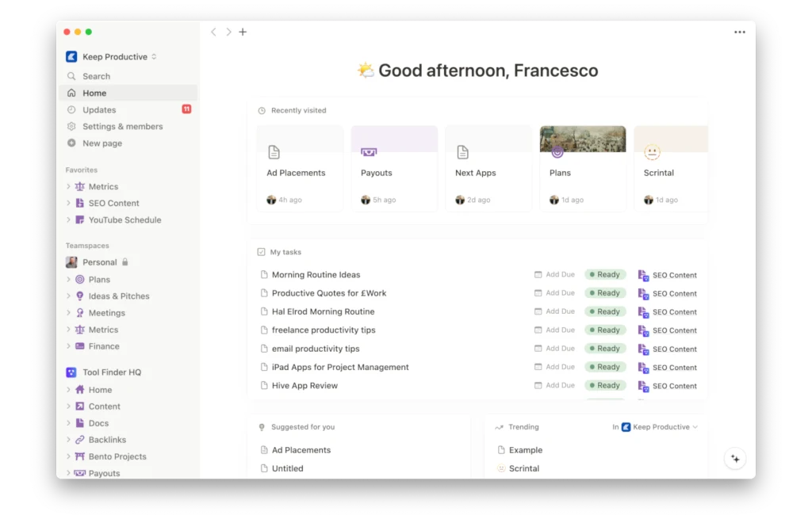Screen dimensions: 812x519
Task: Expand Metrics in Favorites
Action: click(x=68, y=186)
